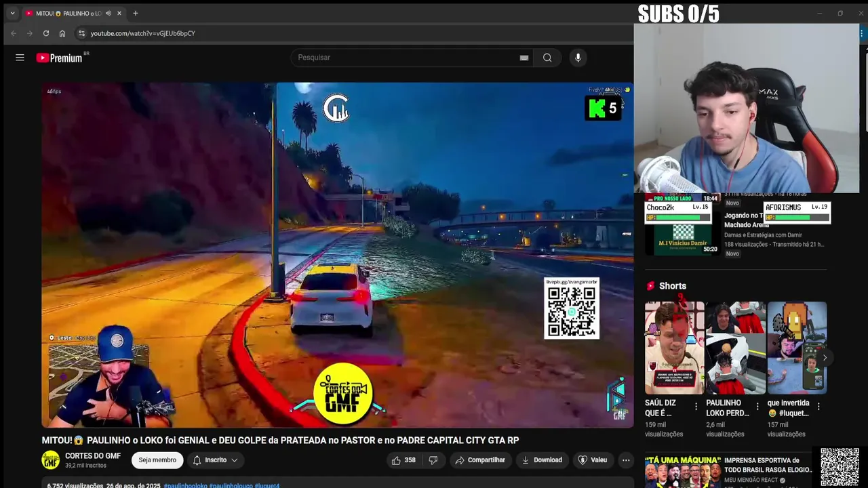The width and height of the screenshot is (868, 488).
Task: Open options for PAULINHO LOKO PERD short
Action: 757,407
